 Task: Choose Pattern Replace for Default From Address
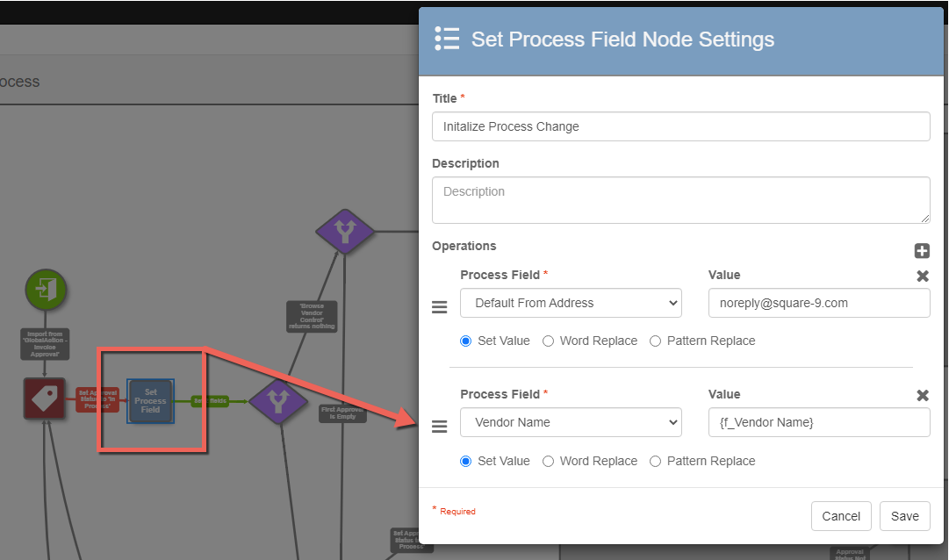click(655, 341)
